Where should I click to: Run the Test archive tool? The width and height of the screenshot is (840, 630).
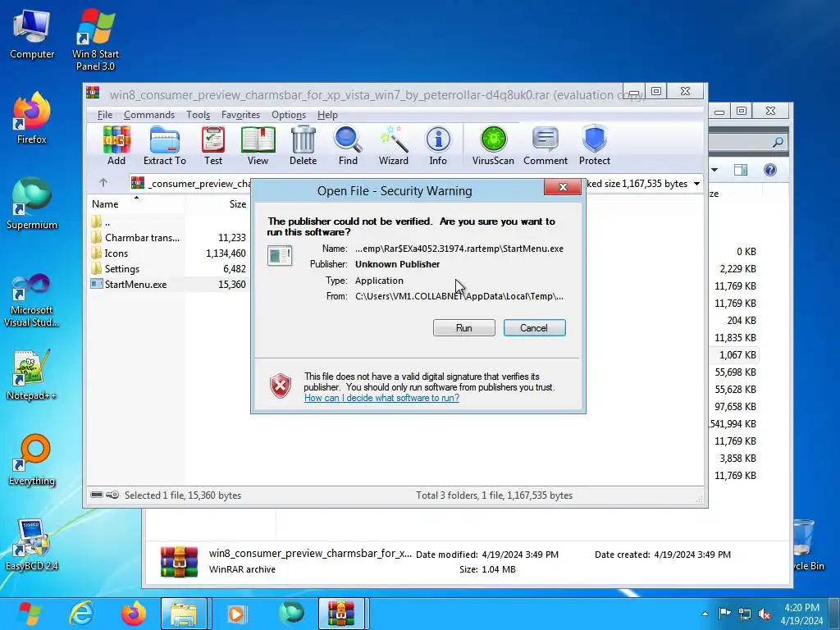click(x=212, y=145)
